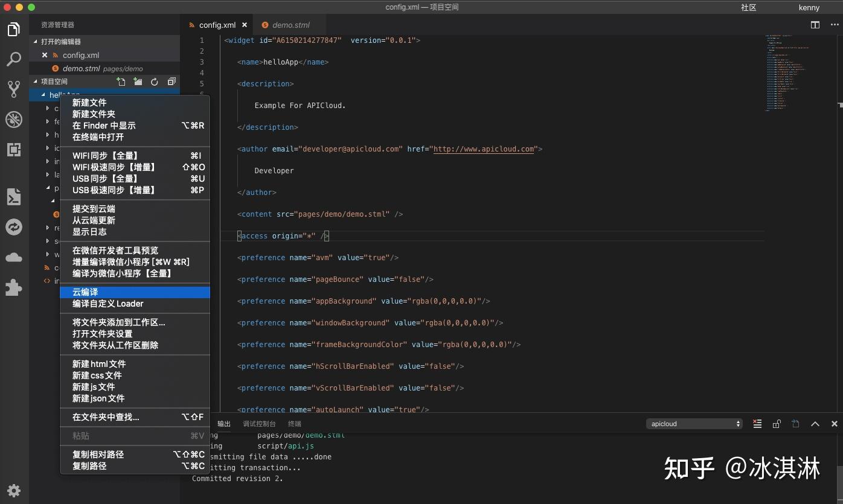Close the config.xml editor tab
Image resolution: width=843 pixels, height=504 pixels.
(245, 25)
